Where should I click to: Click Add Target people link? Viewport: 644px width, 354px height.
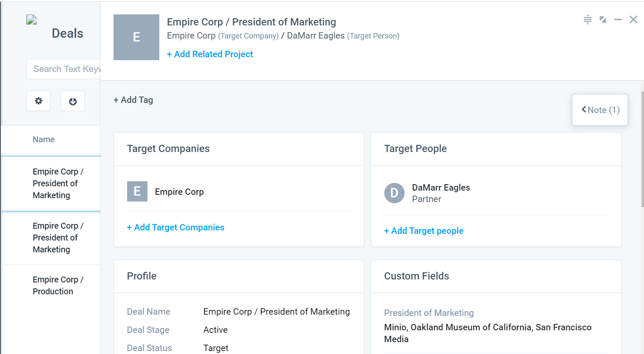(x=424, y=231)
